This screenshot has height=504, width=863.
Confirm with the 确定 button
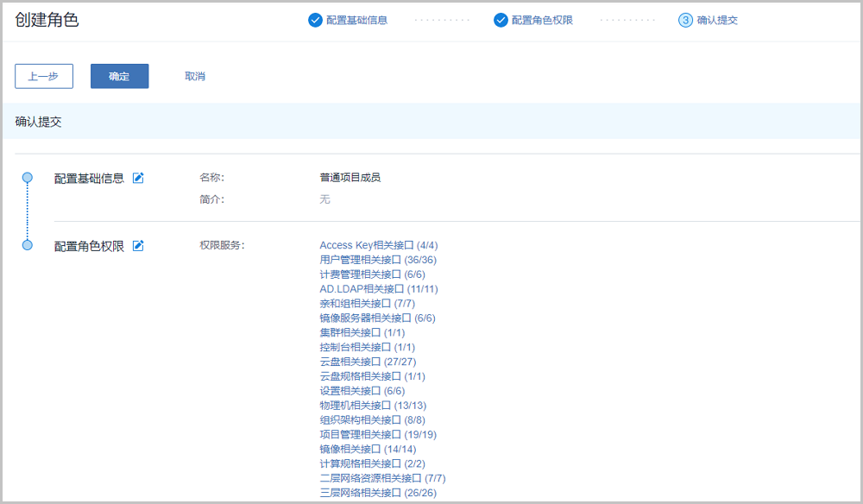[119, 76]
